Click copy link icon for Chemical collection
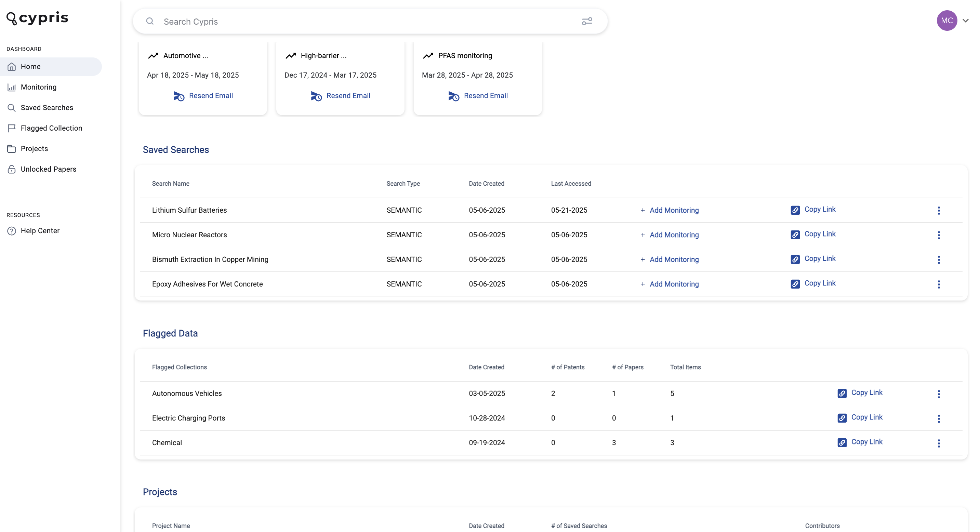 842,443
